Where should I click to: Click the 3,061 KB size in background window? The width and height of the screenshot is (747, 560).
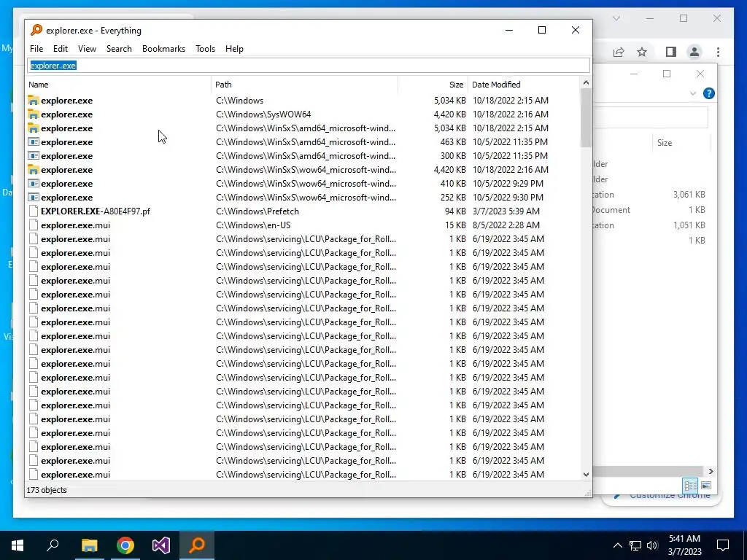coord(689,194)
